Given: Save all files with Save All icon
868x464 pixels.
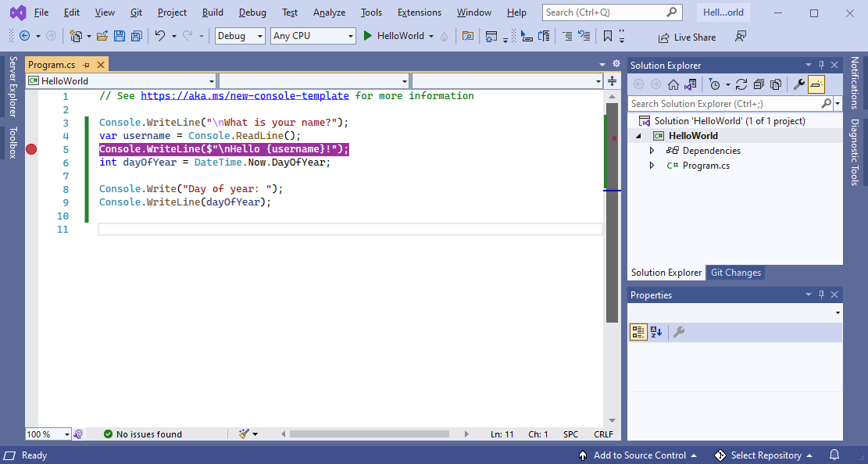Looking at the screenshot, I should 137,36.
